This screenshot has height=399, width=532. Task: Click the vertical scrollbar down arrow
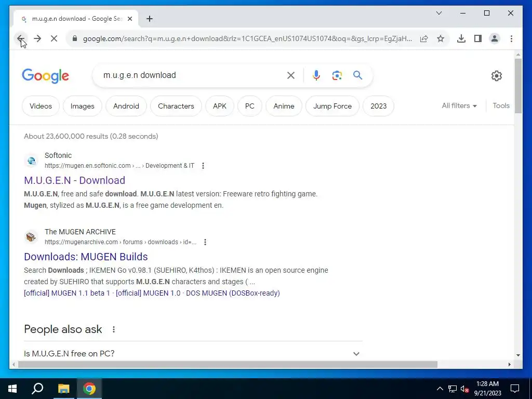tap(518, 355)
